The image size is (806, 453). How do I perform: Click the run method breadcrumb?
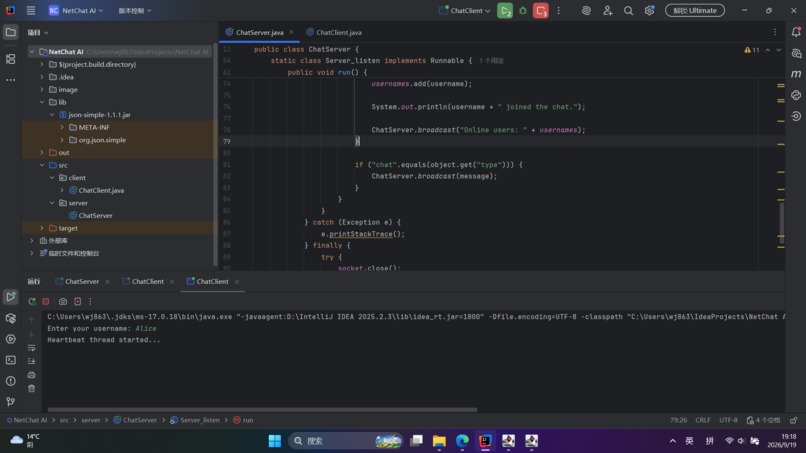243,420
